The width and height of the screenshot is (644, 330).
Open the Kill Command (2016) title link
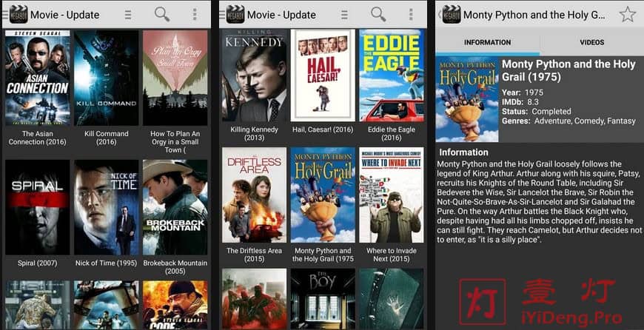[106, 138]
